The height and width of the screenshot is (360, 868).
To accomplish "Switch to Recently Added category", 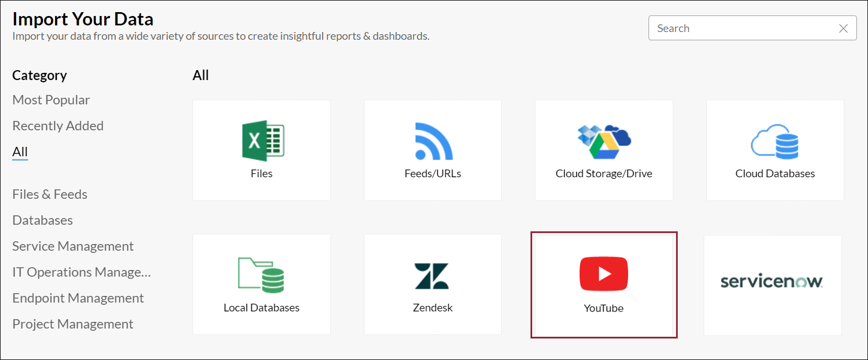I will 58,126.
